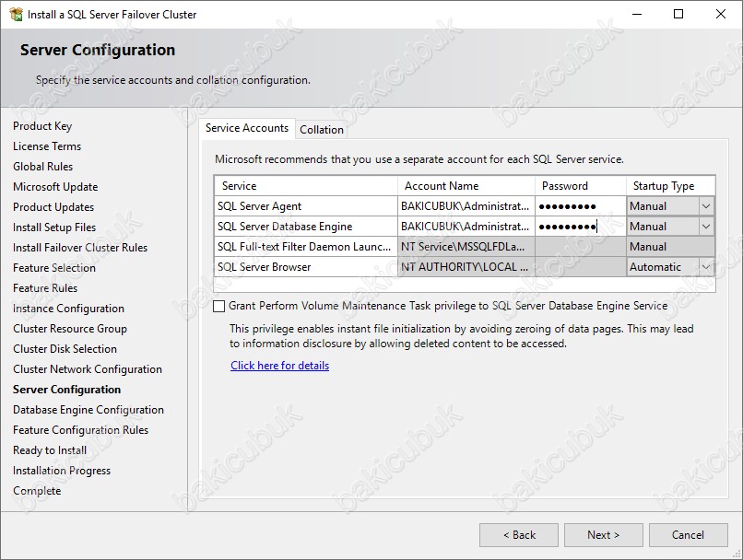Go back to the previous setup page

519,535
